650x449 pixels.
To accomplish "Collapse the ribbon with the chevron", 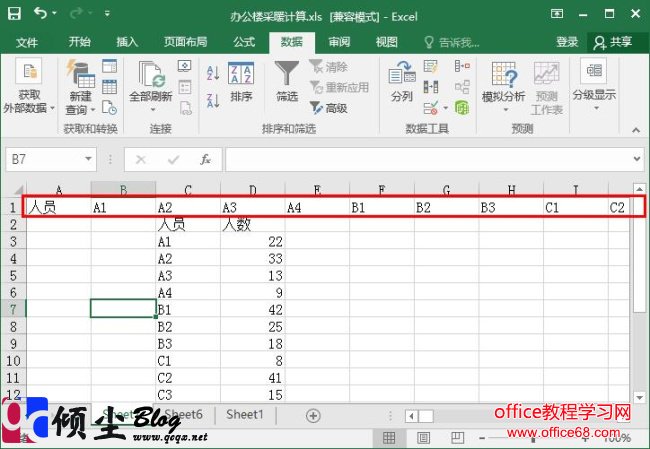I will [x=636, y=130].
